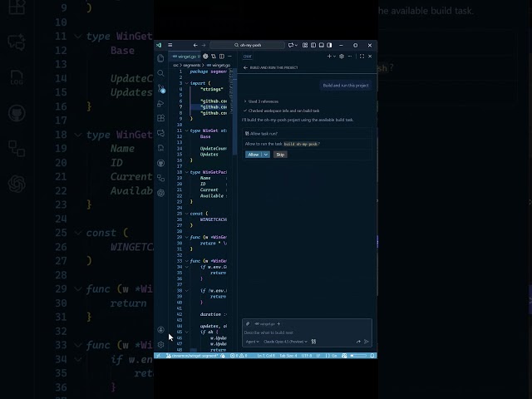This screenshot has width=532, height=399.
Task: Open the configure tools icon in chat input
Action: point(314,342)
